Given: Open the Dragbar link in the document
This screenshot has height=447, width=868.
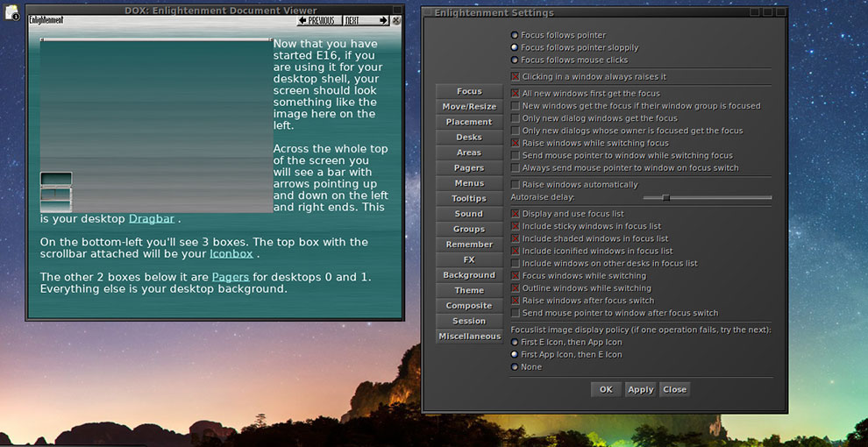Looking at the screenshot, I should click(152, 218).
